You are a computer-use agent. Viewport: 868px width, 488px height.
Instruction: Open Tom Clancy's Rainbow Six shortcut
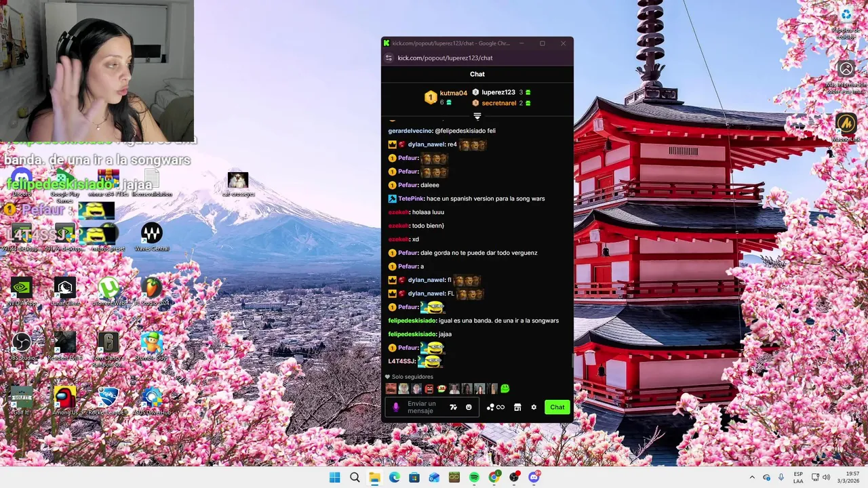(108, 350)
